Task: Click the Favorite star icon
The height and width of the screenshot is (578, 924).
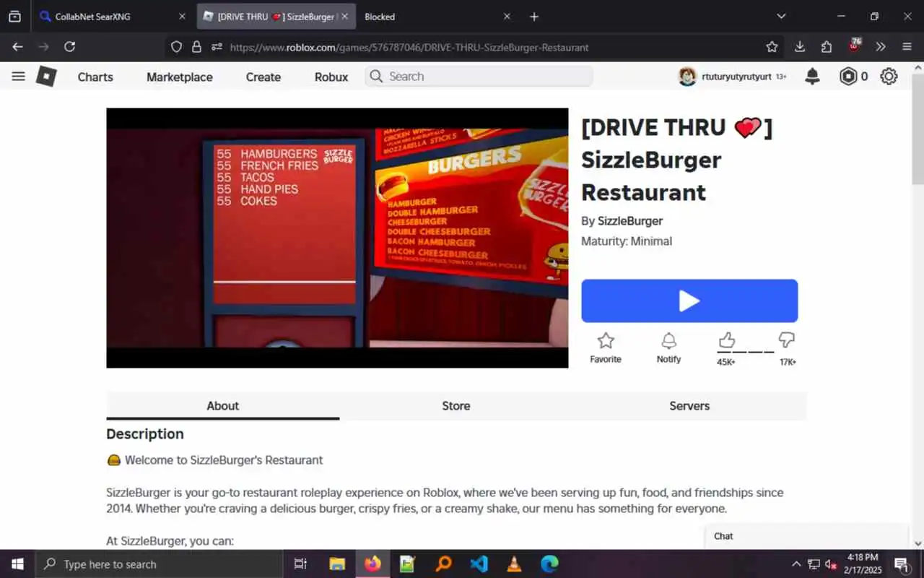Action: pyautogui.click(x=606, y=340)
